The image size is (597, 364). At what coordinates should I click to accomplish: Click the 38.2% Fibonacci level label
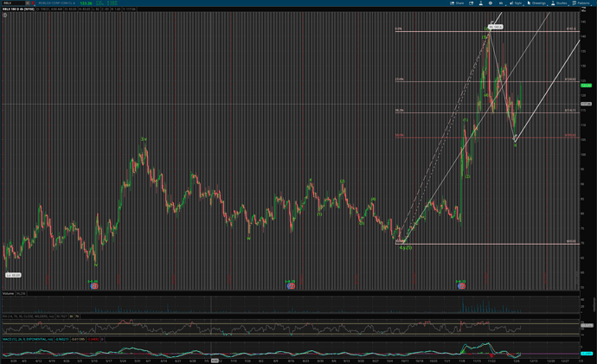pos(399,111)
